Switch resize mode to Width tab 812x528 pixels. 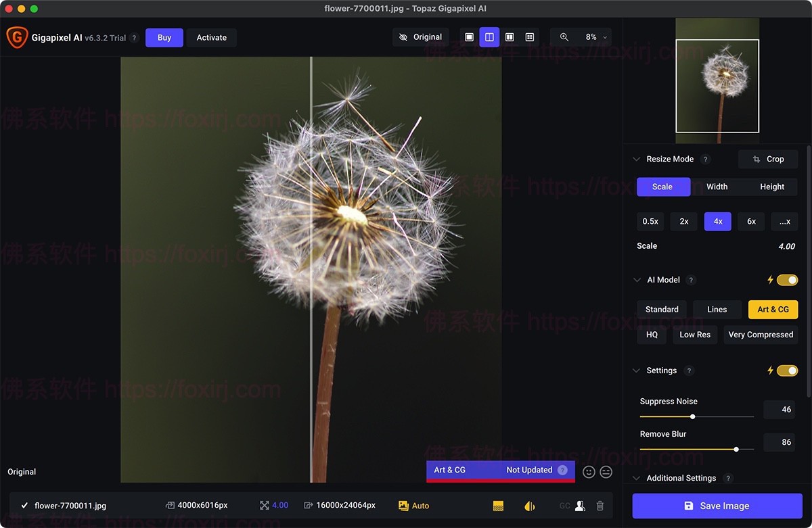tap(717, 187)
